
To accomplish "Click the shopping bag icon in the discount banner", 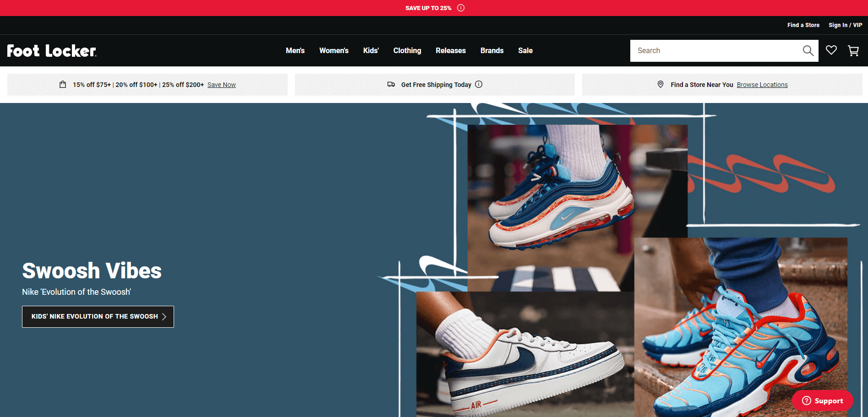I will pyautogui.click(x=63, y=84).
